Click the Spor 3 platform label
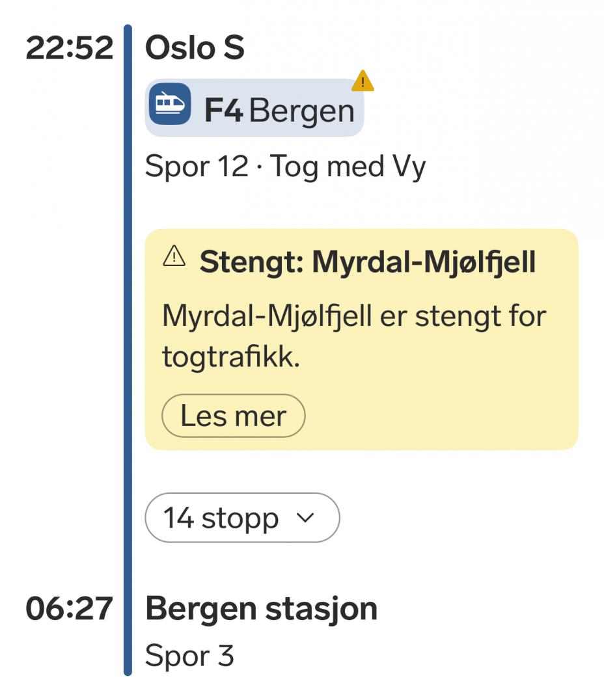 coord(189,656)
